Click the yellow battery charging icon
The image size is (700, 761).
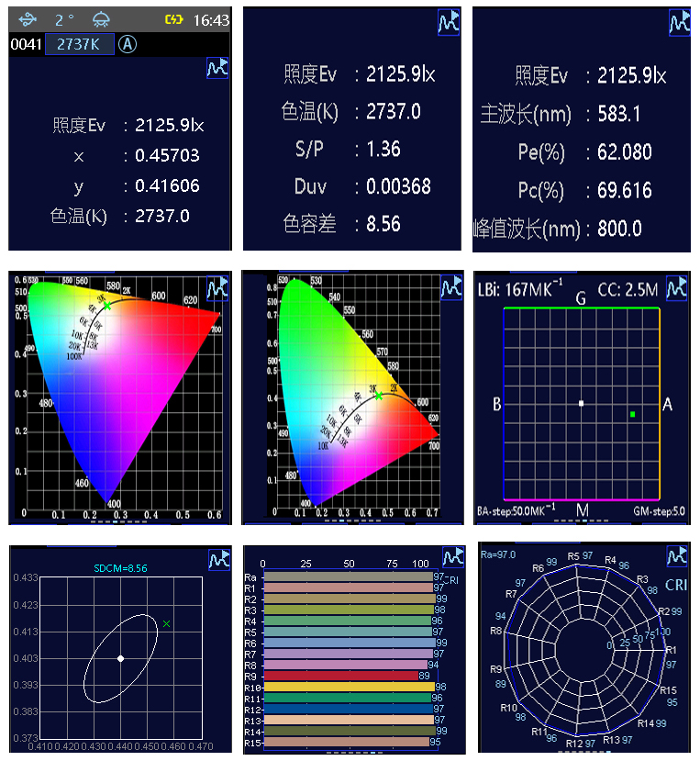174,20
